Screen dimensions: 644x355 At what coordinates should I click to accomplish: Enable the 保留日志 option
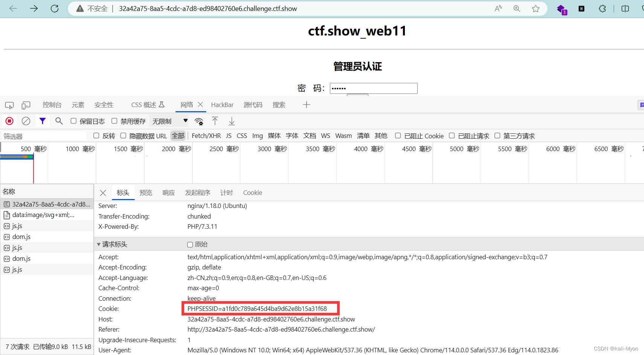[x=73, y=121]
